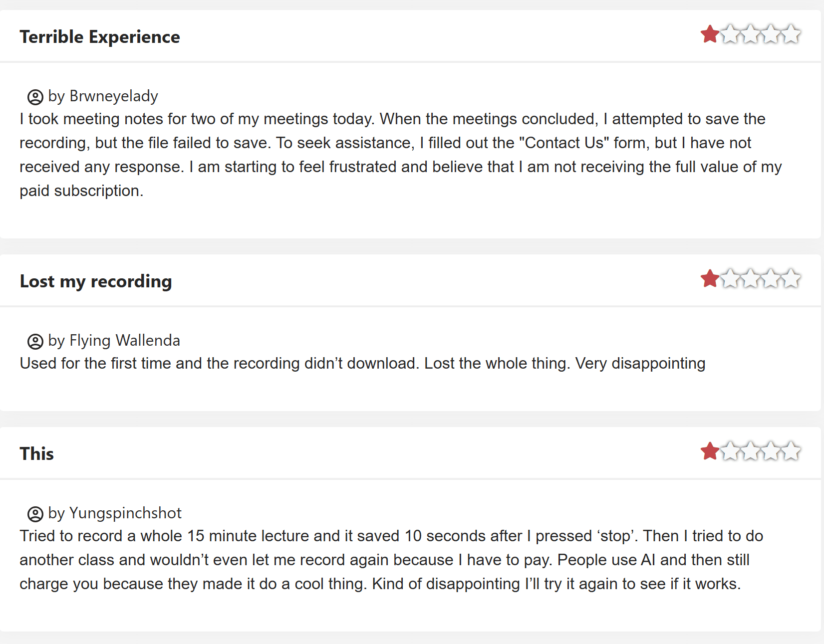Click the author name Brwneyelady
The height and width of the screenshot is (644, 824).
coord(114,96)
